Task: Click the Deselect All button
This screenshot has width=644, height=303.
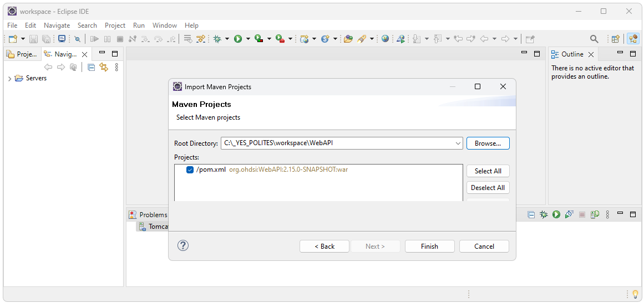Action: 488,188
